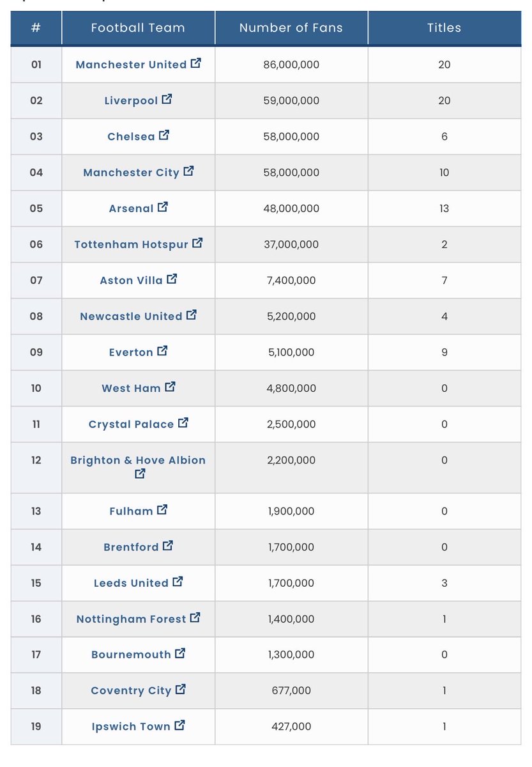This screenshot has width=532, height=767.
Task: Click external link icon next to Everton
Action: pyautogui.click(x=163, y=350)
